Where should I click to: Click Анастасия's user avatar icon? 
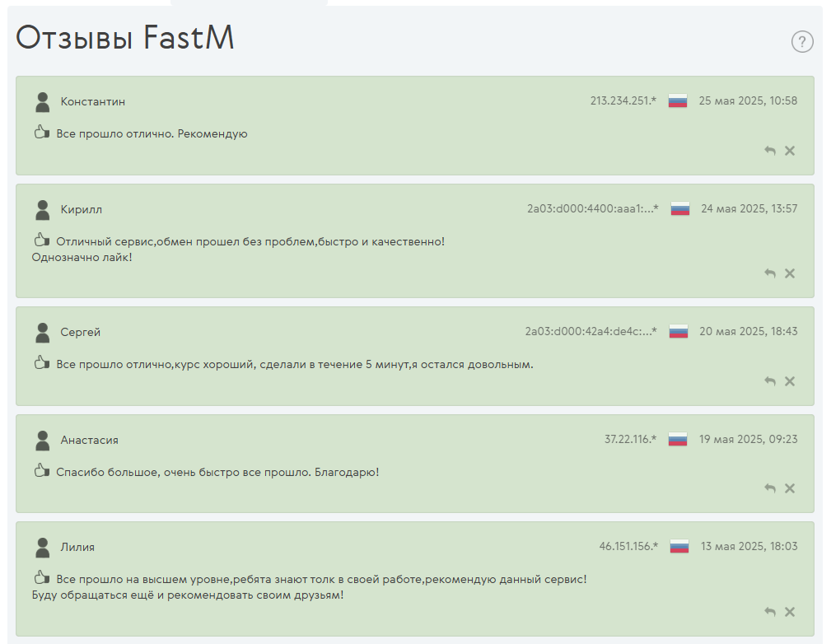pyautogui.click(x=42, y=441)
